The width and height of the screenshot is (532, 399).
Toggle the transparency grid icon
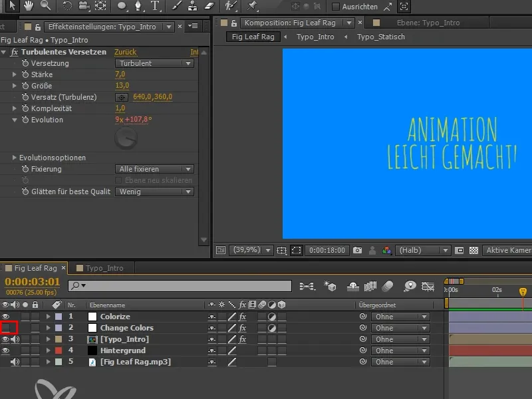(473, 251)
